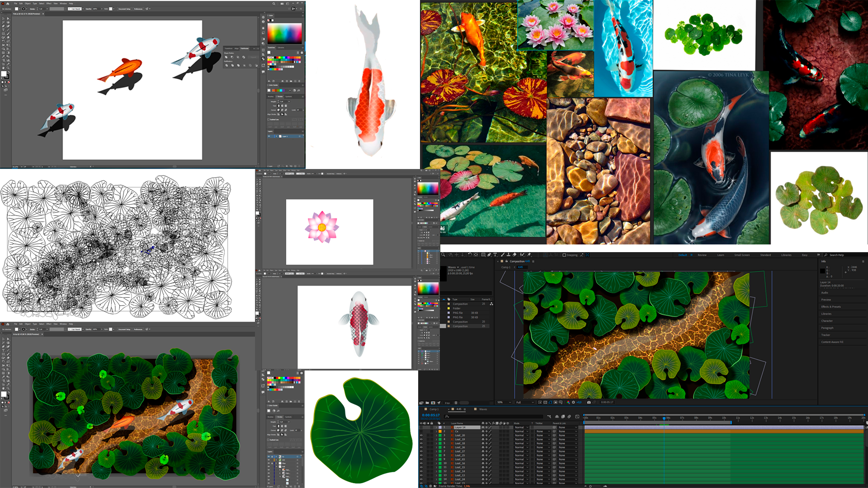Select the Type tool in After Effects toolbar

[495, 255]
